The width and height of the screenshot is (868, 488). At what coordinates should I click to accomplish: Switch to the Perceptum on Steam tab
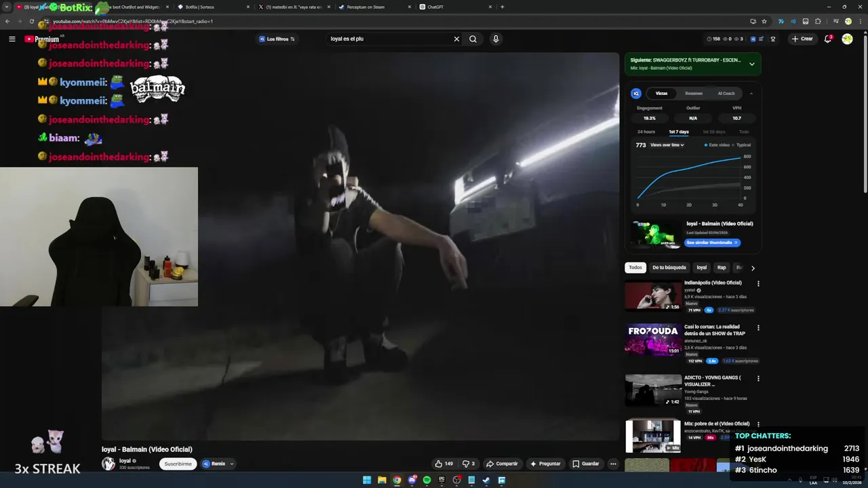(x=374, y=7)
